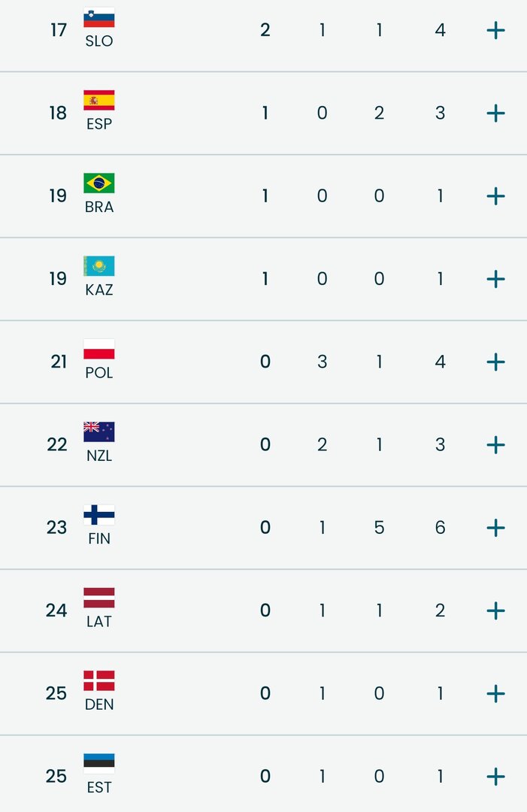
Task: Expand details for EST row
Action: click(495, 776)
